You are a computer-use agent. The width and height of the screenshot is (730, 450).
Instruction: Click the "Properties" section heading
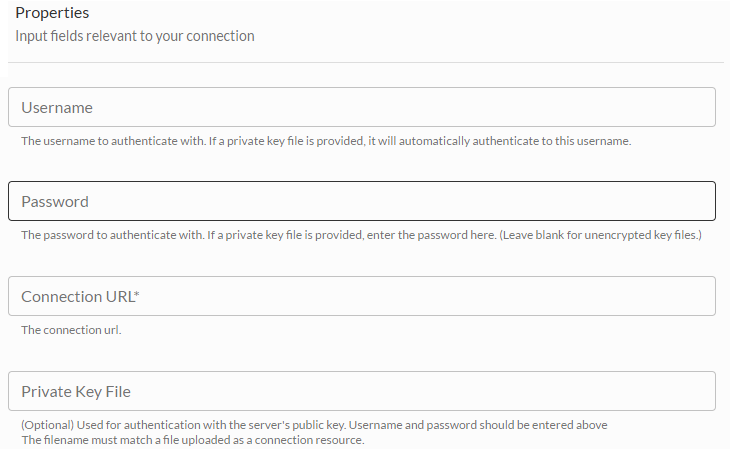pos(52,14)
